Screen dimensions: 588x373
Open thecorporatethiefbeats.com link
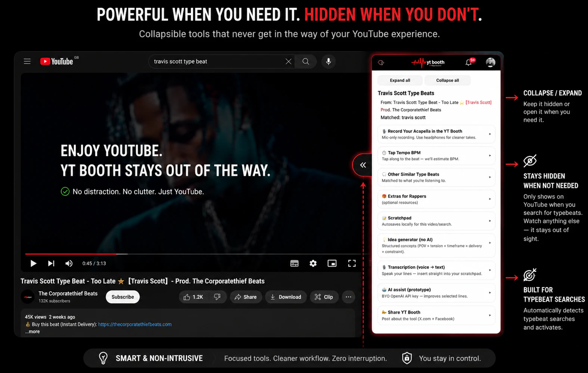point(135,324)
